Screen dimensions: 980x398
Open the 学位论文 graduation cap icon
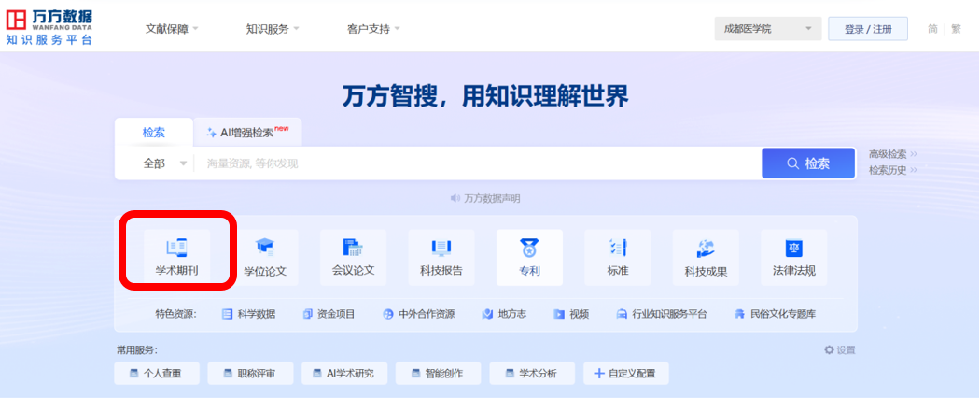[x=265, y=247]
